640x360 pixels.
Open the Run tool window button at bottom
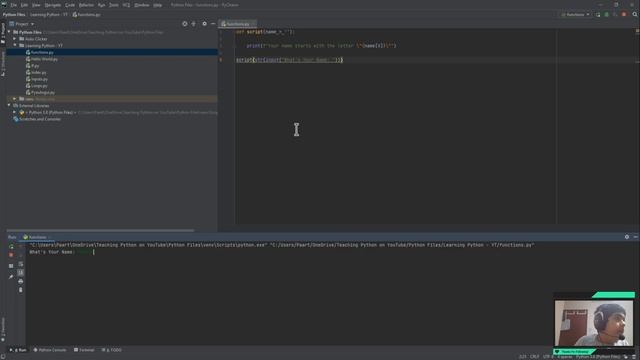pyautogui.click(x=18, y=350)
